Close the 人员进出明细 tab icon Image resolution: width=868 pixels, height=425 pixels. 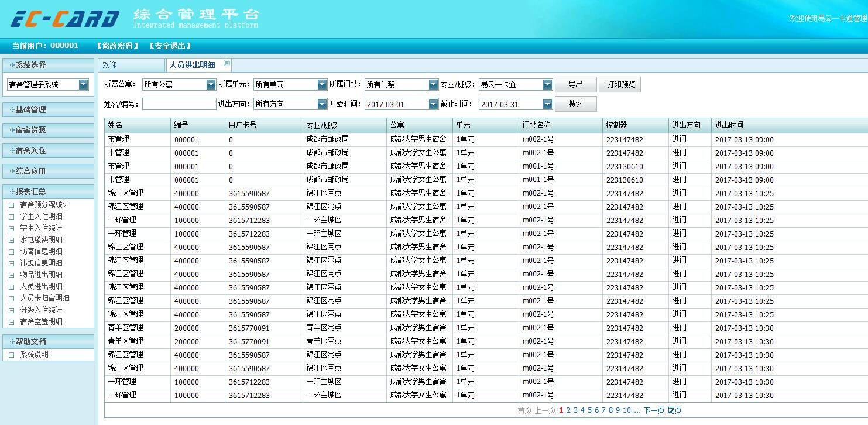click(227, 63)
